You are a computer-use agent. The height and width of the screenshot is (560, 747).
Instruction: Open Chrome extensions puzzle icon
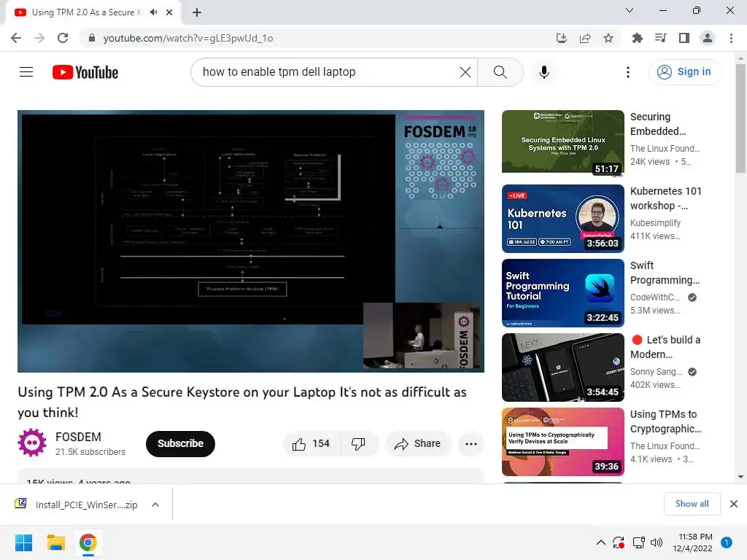[x=637, y=38]
